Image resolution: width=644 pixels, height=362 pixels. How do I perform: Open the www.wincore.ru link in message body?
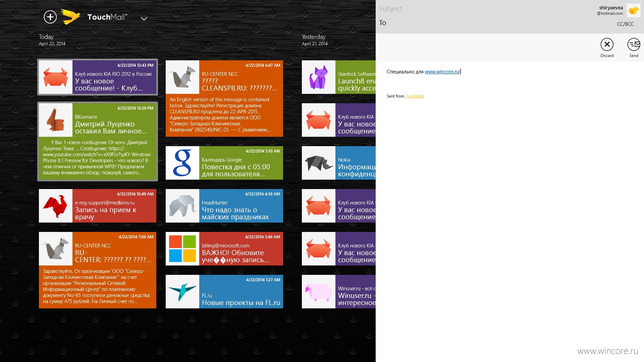[x=442, y=72]
